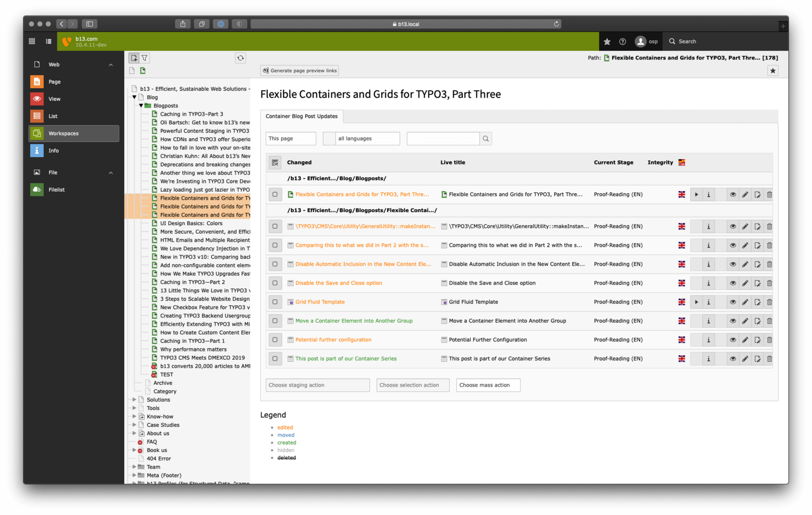Expand the Solutions page node
Screen dimensions: 812x515
(x=133, y=399)
